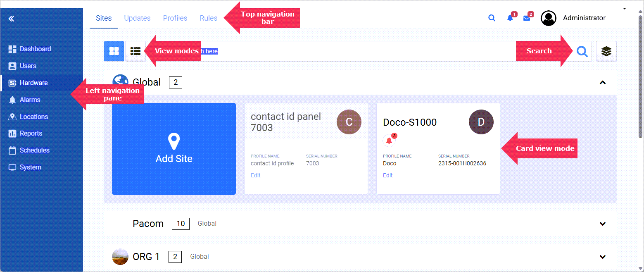
Task: Click the Add Site tile
Action: click(174, 149)
